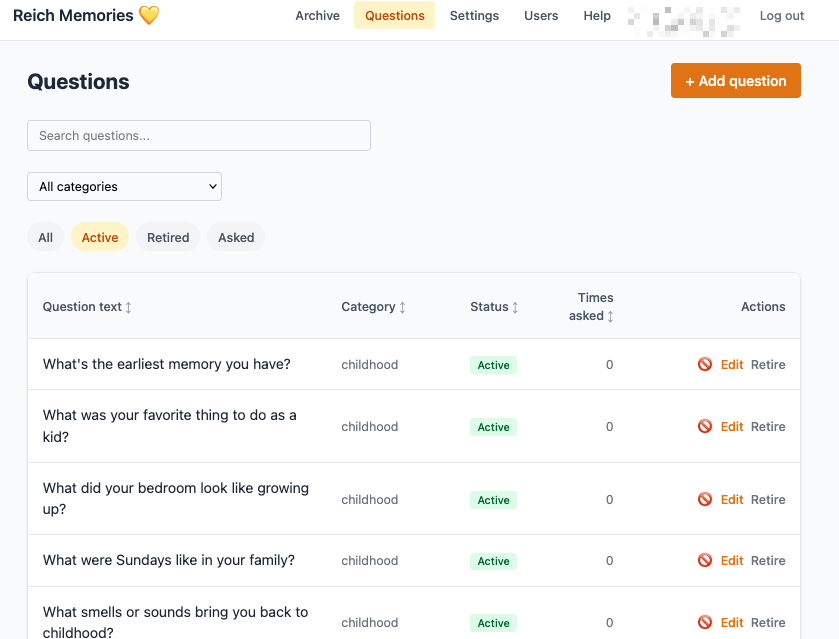Click the red prohibit icon for favorite thing as a kid
This screenshot has width=839, height=639.
point(705,426)
